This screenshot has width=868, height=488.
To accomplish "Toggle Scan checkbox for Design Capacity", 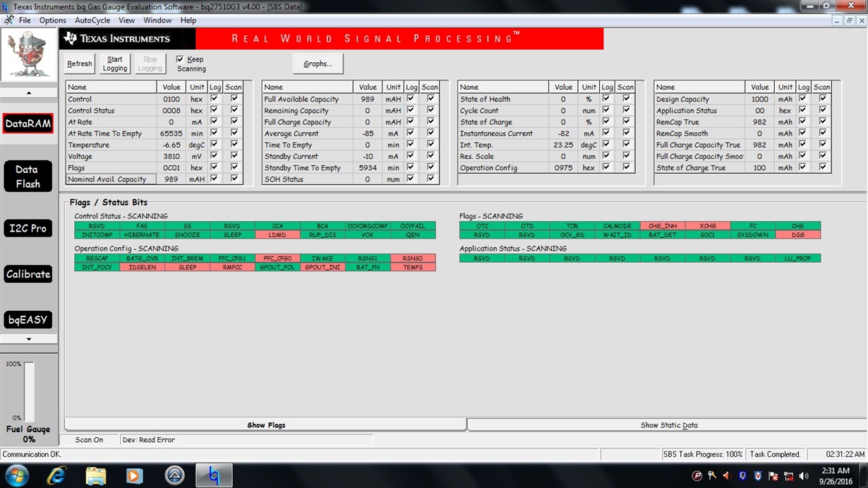I will [x=823, y=99].
